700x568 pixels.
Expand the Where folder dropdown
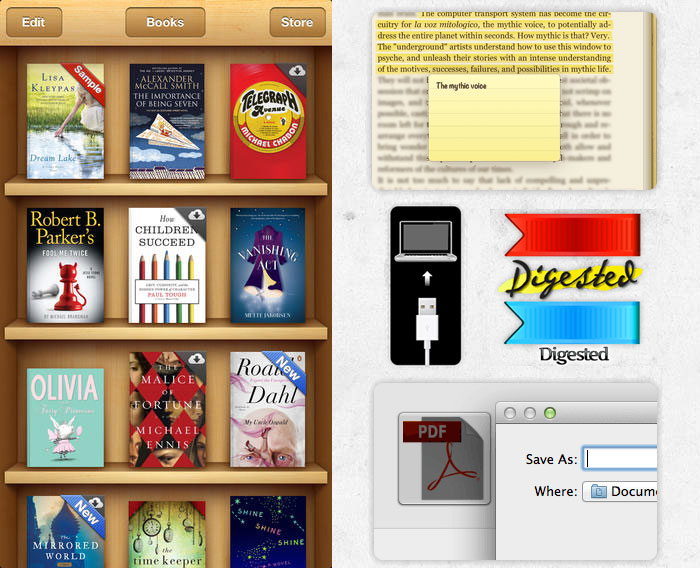620,491
